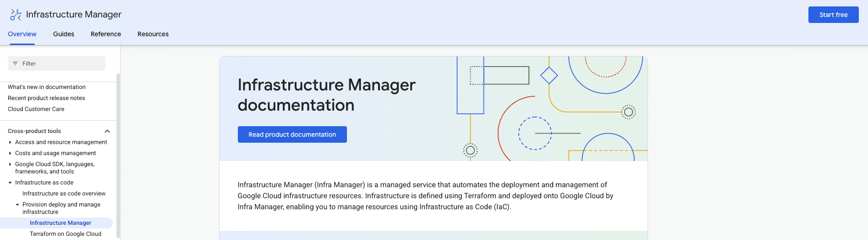Collapse Provision deploy and manage infrastructure arrow
This screenshot has height=240, width=868.
point(17,205)
